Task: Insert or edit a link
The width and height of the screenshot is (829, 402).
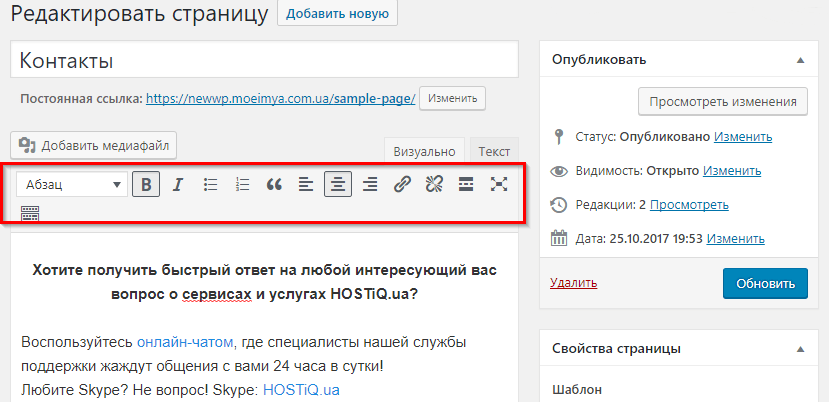Action: pos(402,184)
